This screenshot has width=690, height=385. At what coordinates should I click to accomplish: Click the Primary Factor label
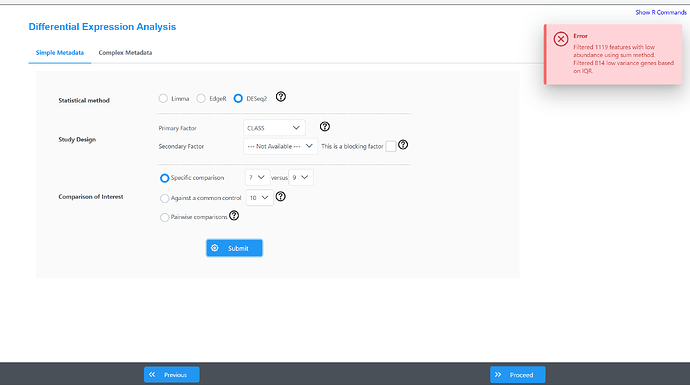pyautogui.click(x=177, y=128)
